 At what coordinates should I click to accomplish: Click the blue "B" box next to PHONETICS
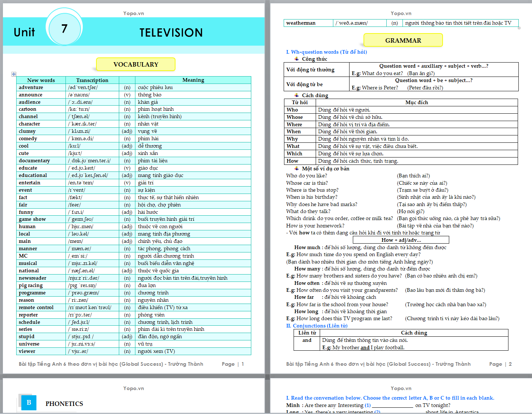[29, 403]
